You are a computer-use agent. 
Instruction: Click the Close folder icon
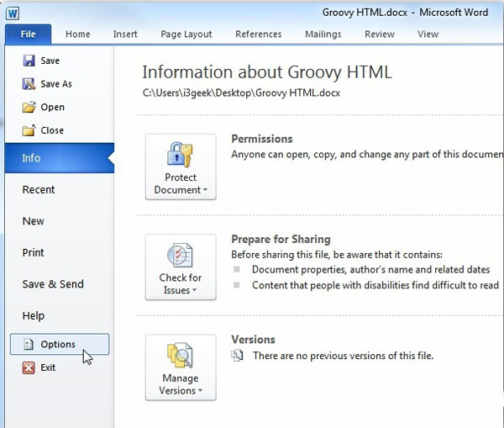[29, 130]
